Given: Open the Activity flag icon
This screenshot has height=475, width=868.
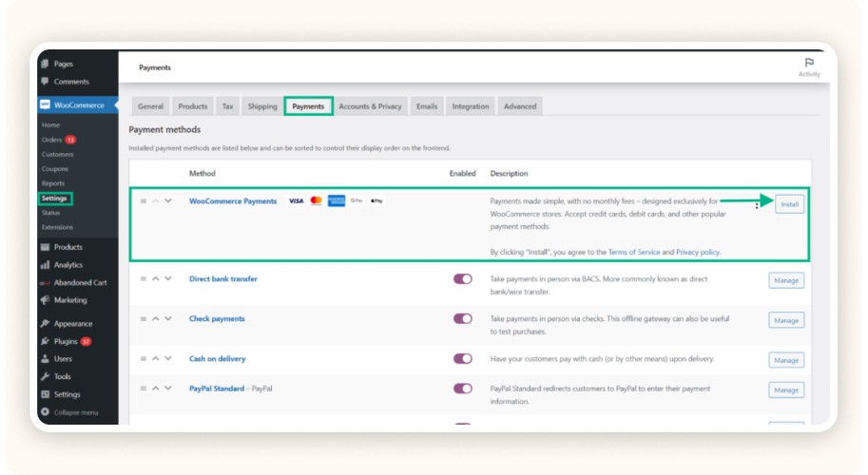Looking at the screenshot, I should [809, 63].
